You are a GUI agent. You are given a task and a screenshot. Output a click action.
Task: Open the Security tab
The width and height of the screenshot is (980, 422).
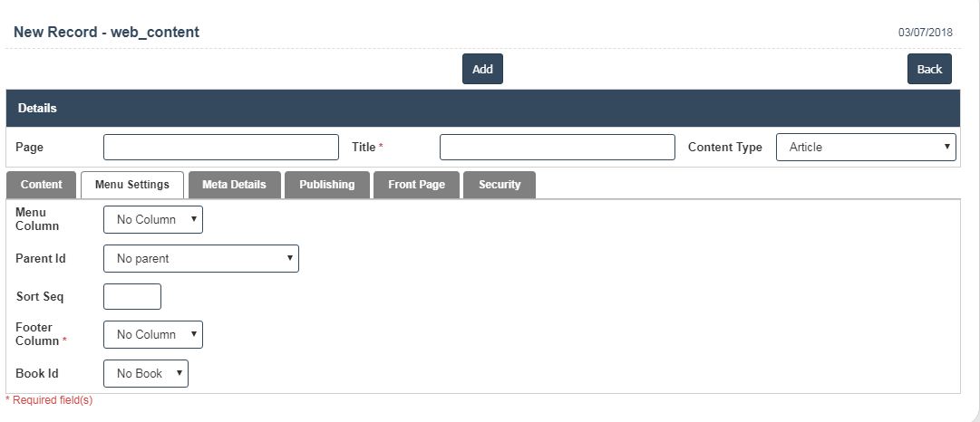[x=500, y=185]
